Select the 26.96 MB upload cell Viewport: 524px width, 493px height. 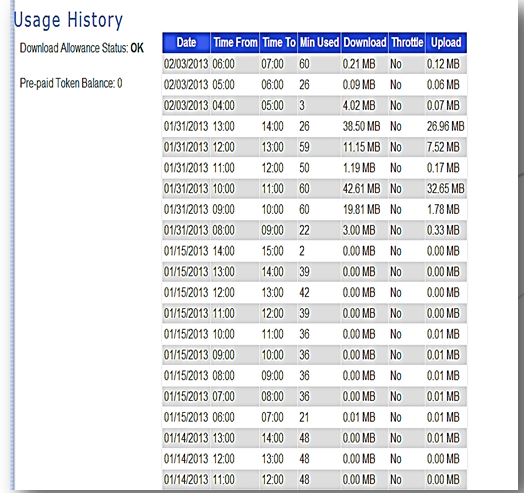(445, 126)
